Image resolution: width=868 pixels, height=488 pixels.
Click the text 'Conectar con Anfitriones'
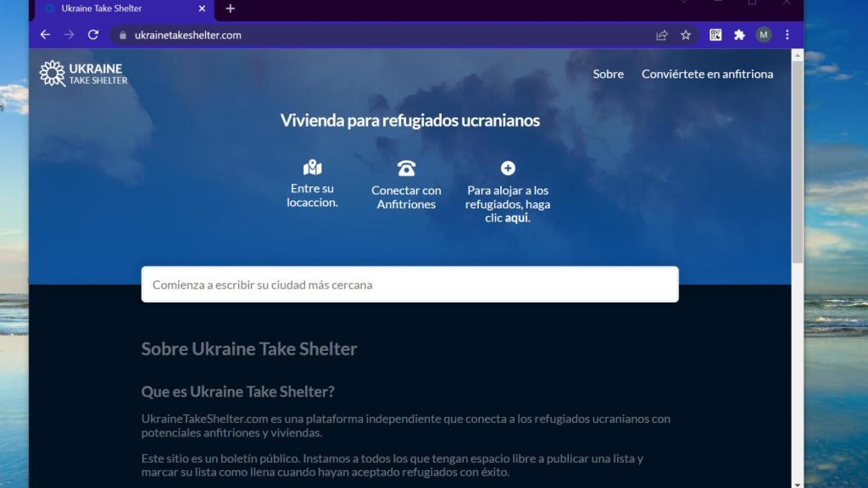[406, 197]
